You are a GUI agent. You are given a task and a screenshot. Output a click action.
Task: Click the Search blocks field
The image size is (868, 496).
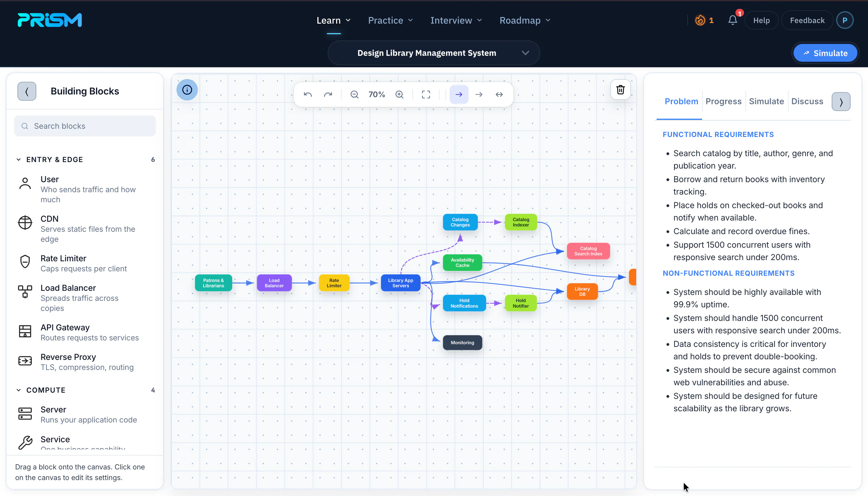click(x=85, y=126)
